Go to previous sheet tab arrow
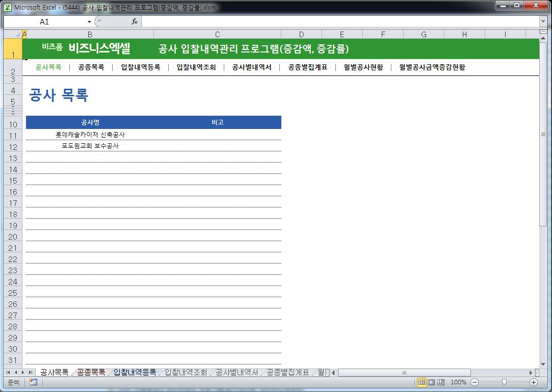 (x=15, y=372)
